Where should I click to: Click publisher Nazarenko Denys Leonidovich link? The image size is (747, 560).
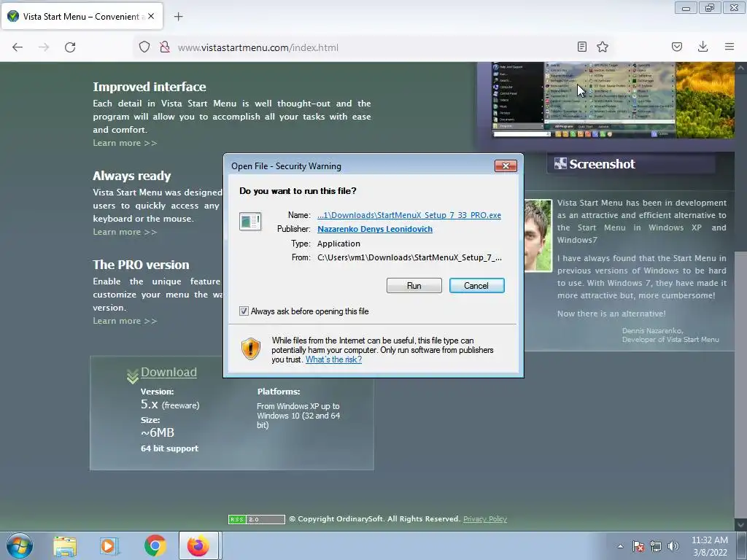tap(375, 229)
